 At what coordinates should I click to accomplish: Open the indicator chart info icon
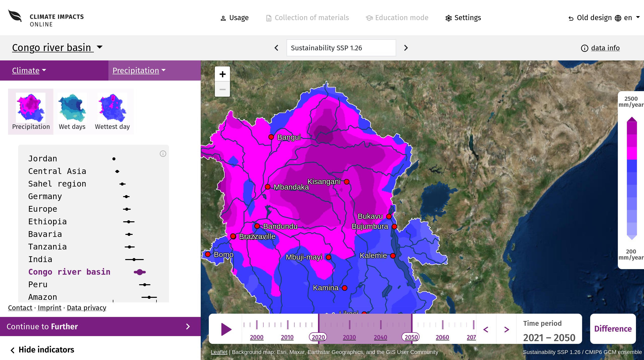tap(163, 154)
